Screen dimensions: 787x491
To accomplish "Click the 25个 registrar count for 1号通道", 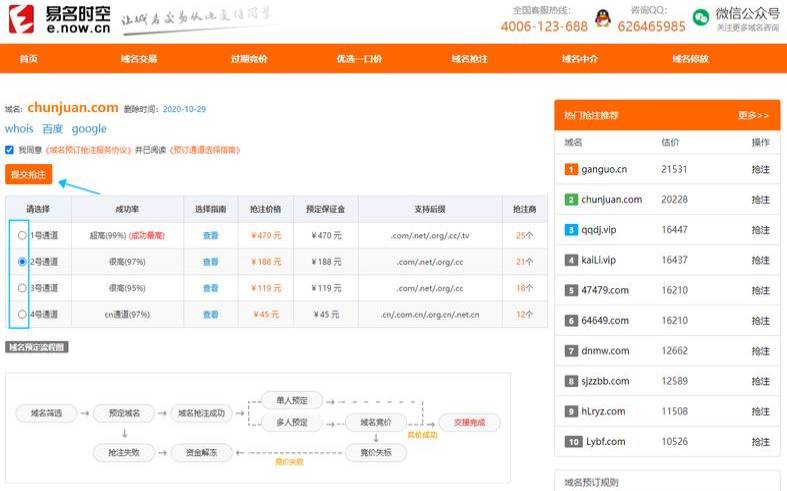I will click(x=524, y=235).
